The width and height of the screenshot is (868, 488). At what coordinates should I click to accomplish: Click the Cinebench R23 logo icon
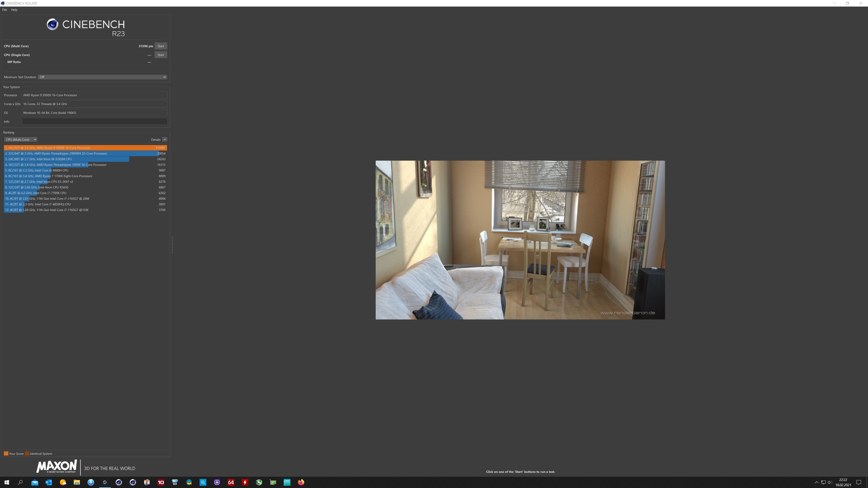point(53,25)
